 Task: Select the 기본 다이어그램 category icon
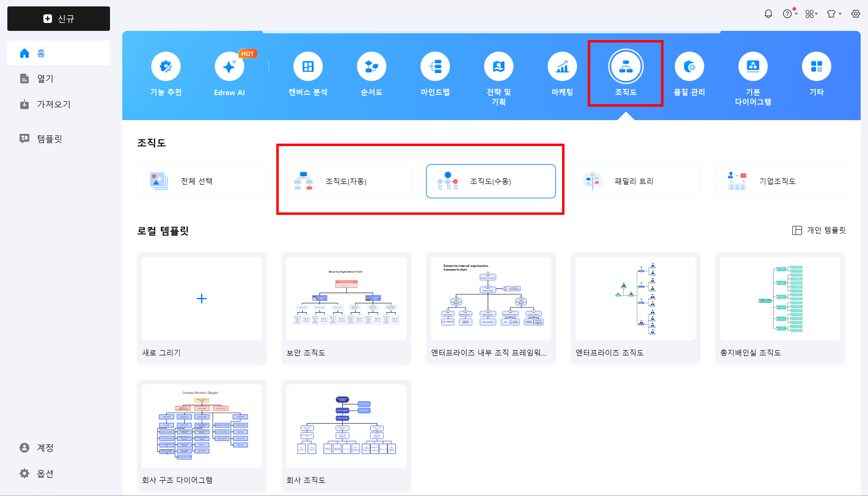tap(753, 67)
